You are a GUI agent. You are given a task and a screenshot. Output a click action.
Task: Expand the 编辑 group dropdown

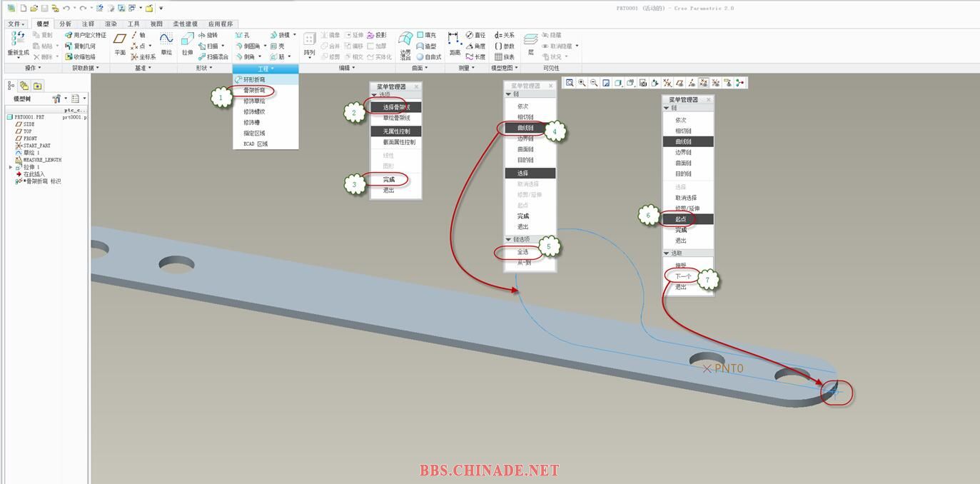click(346, 68)
